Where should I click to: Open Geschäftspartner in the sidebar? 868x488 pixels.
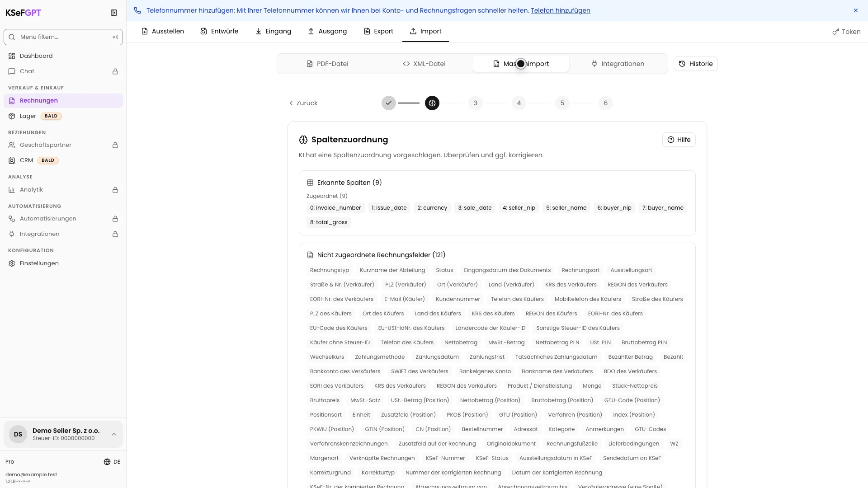pyautogui.click(x=63, y=145)
